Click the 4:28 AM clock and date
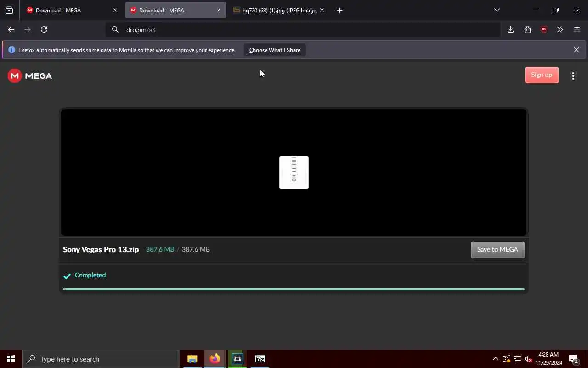 tap(548, 359)
